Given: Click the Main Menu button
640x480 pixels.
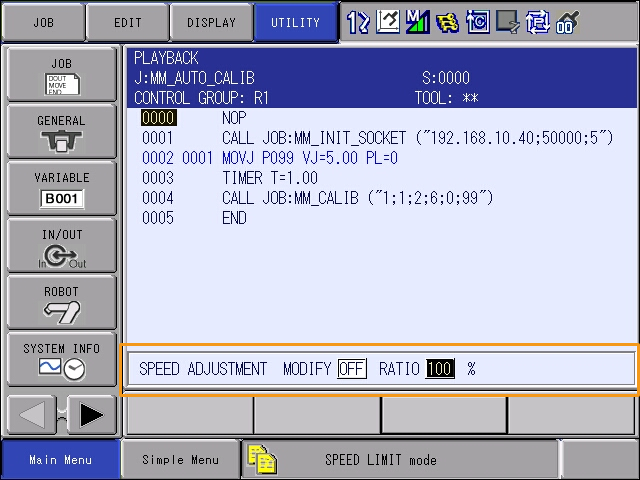Looking at the screenshot, I should [60, 460].
